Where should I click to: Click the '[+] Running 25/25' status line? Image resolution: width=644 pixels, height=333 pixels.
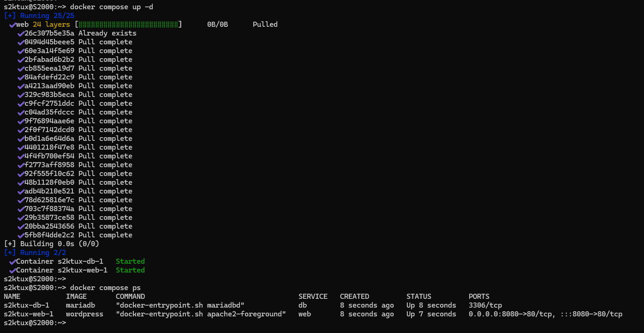tap(39, 16)
